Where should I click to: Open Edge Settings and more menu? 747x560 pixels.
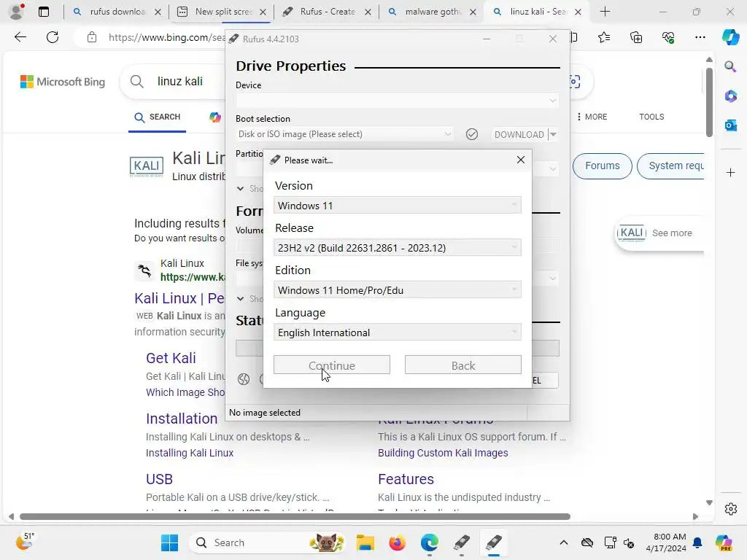tap(700, 37)
